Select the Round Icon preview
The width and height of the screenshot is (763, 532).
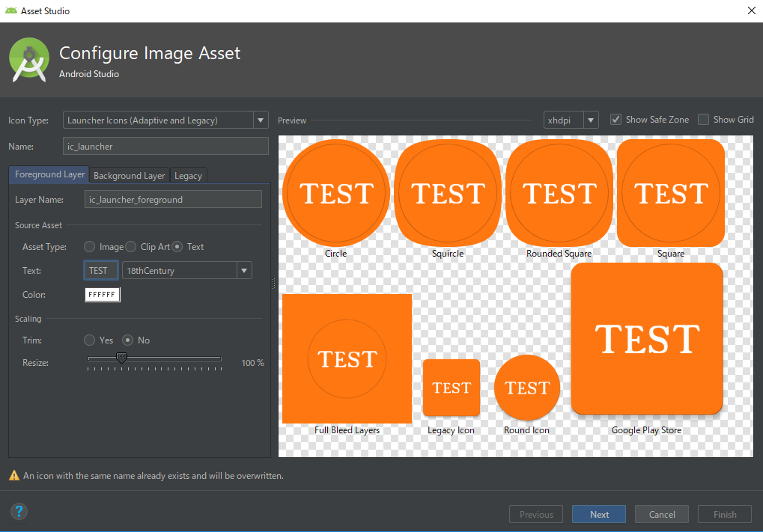point(527,388)
